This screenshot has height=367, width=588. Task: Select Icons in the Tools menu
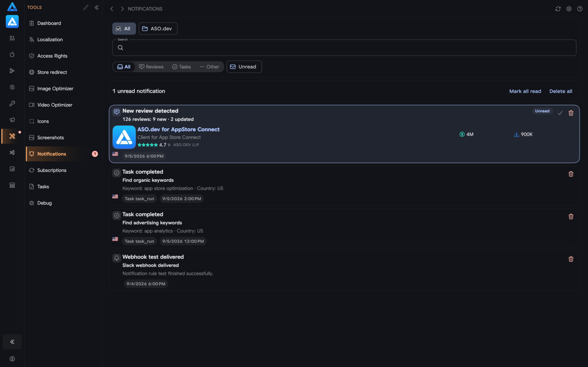pos(63,121)
